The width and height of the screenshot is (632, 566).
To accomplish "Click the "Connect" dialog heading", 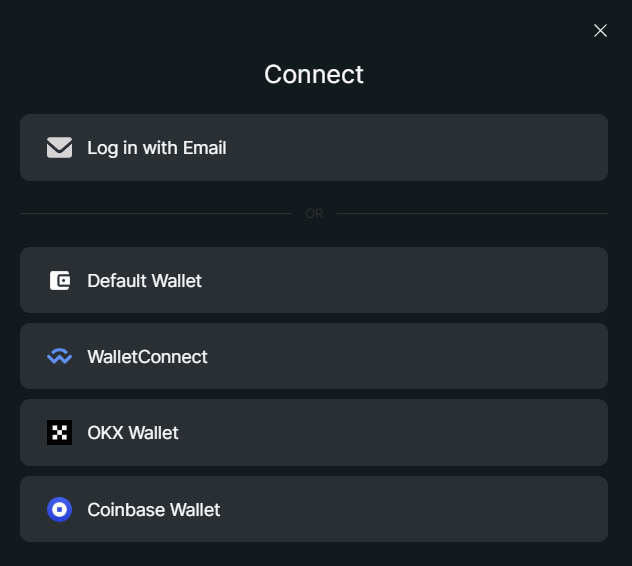I will pyautogui.click(x=314, y=74).
